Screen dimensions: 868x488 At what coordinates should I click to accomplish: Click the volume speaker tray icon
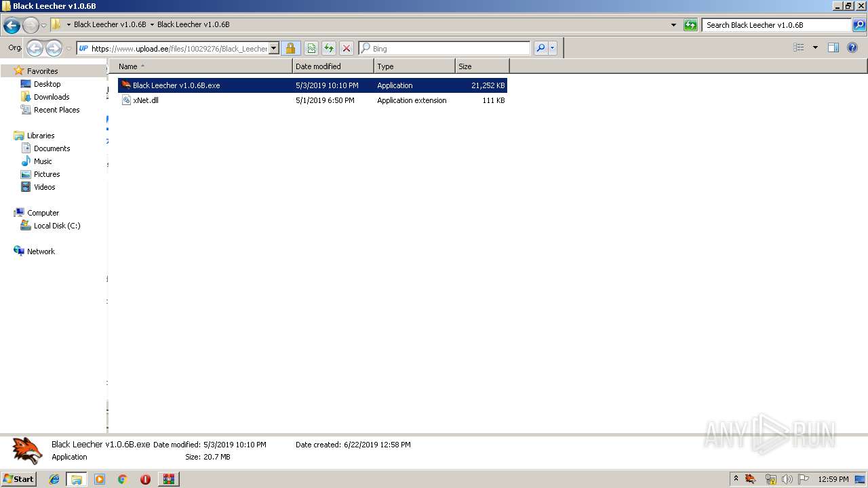click(x=787, y=479)
